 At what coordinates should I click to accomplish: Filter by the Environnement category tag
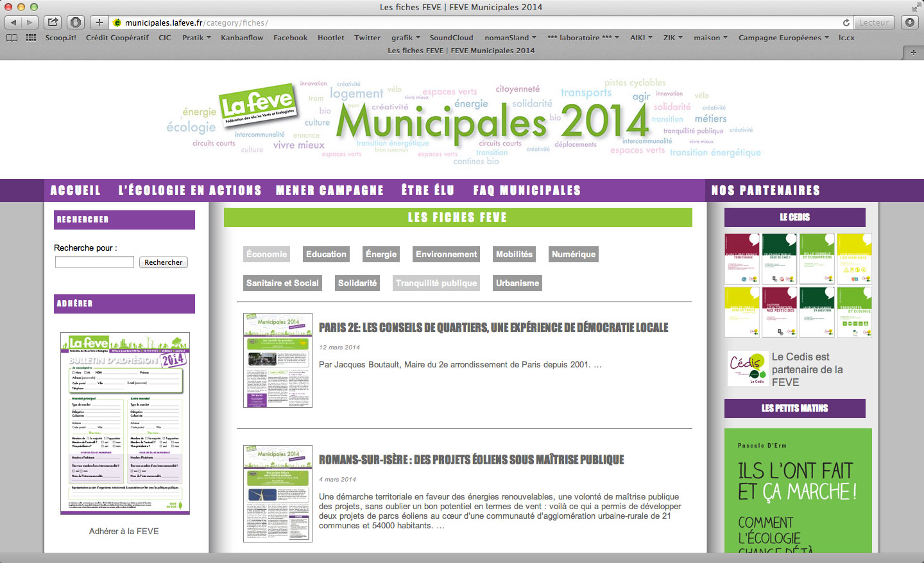[x=447, y=255]
